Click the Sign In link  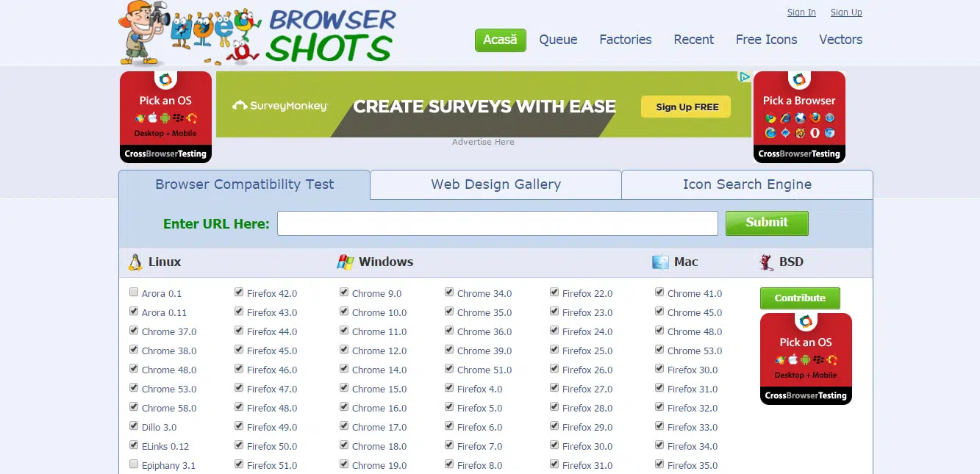coord(801,12)
